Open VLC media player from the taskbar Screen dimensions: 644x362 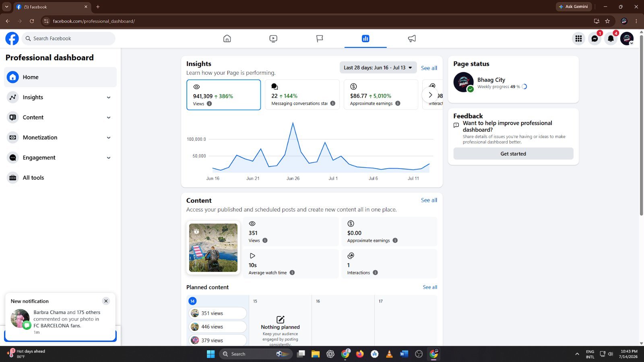(389, 354)
